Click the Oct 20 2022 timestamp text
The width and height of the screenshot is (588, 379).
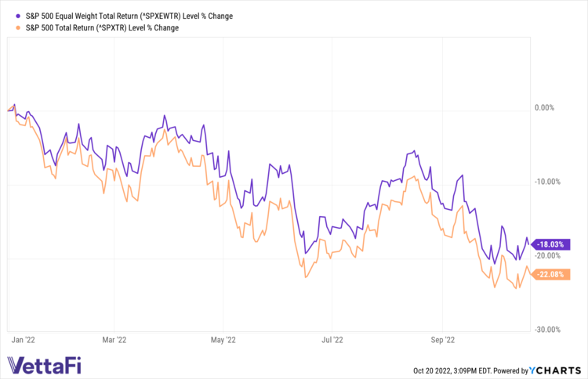pyautogui.click(x=451, y=370)
